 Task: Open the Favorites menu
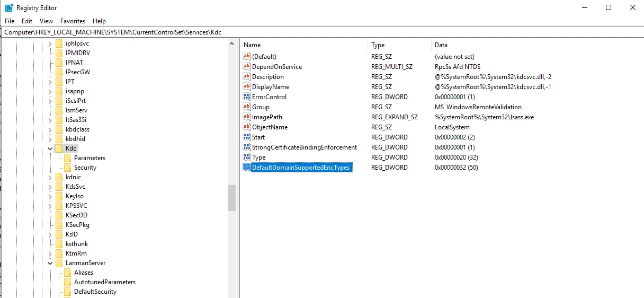point(73,21)
